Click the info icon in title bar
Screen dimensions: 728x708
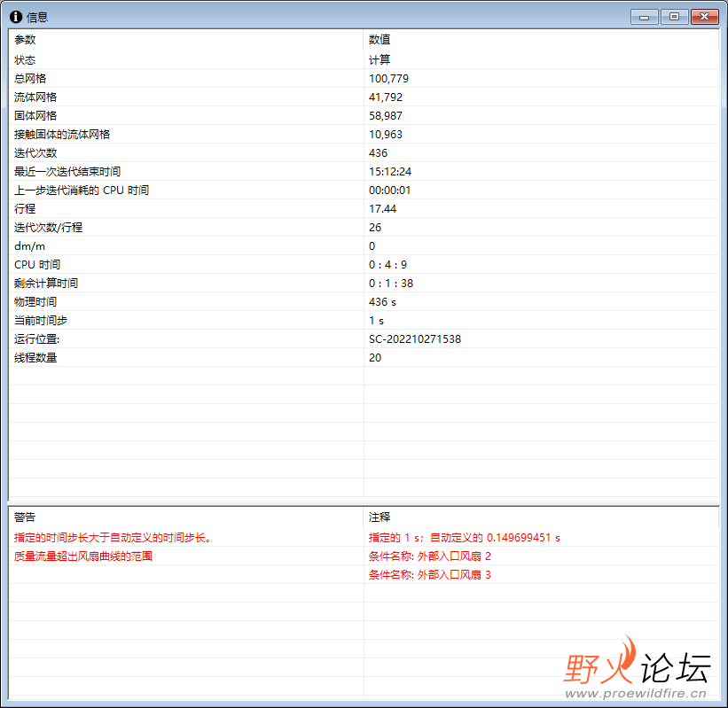click(16, 17)
